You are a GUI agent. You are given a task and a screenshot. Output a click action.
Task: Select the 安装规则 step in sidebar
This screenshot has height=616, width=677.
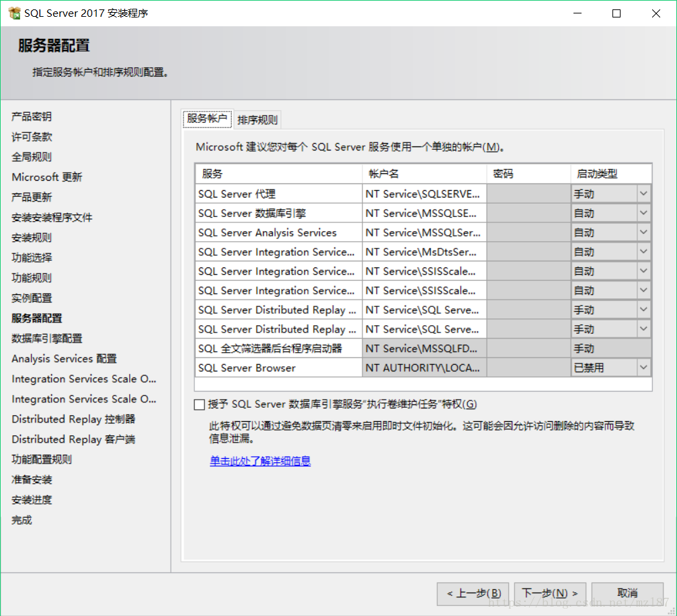[32, 238]
